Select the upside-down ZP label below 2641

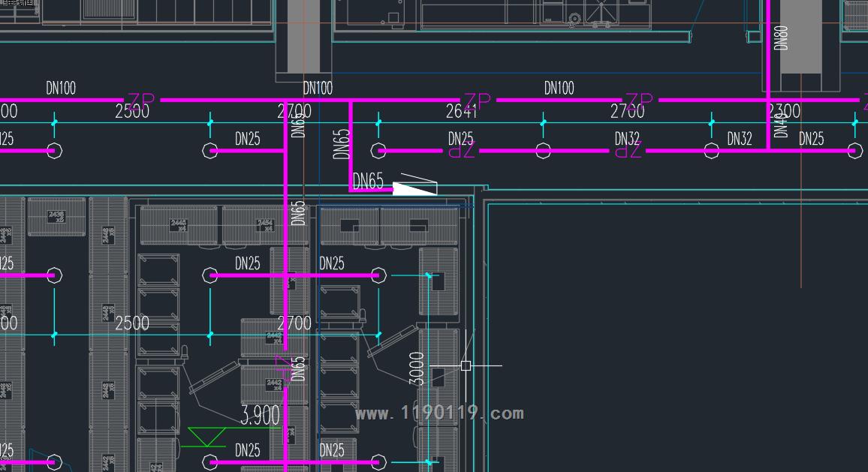pyautogui.click(x=462, y=151)
